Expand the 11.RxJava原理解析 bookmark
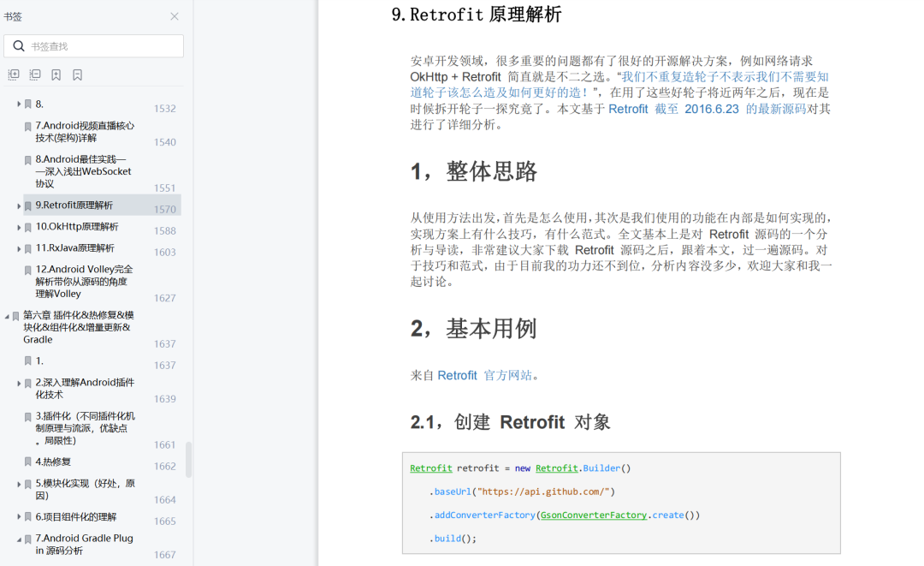 click(19, 249)
